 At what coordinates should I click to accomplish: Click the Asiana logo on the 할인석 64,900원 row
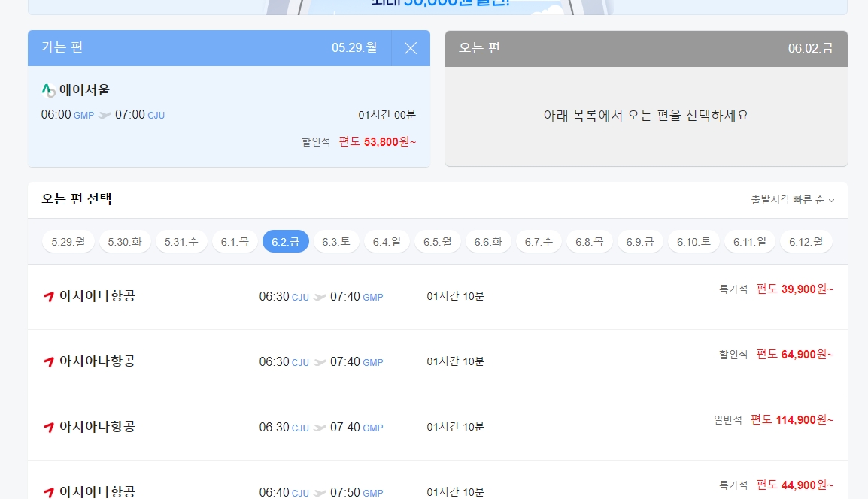[48, 361]
